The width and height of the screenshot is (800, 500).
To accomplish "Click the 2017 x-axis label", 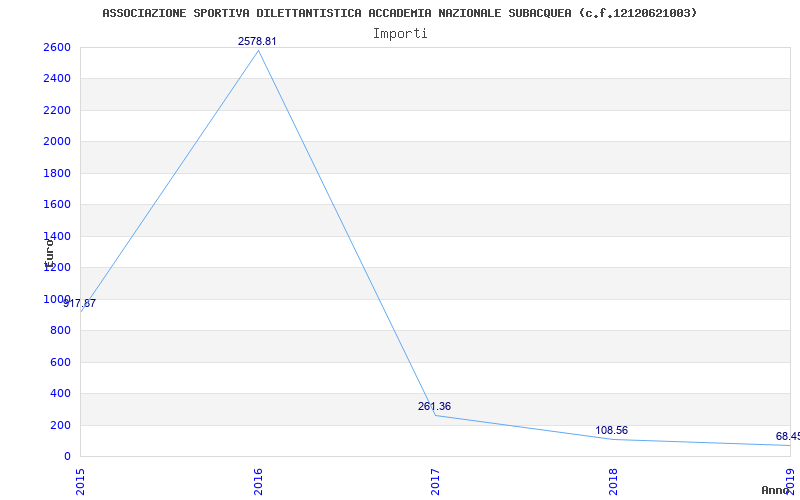I will tap(435, 482).
